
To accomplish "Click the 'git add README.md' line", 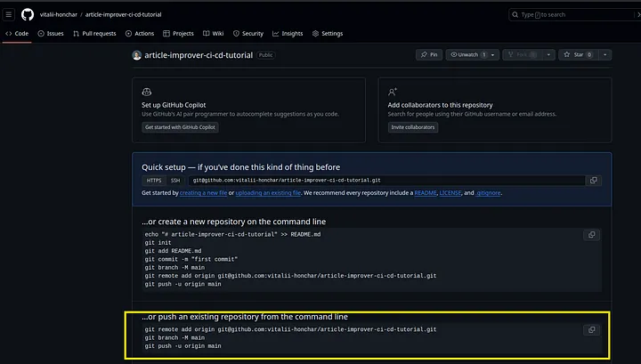I will click(x=173, y=251).
